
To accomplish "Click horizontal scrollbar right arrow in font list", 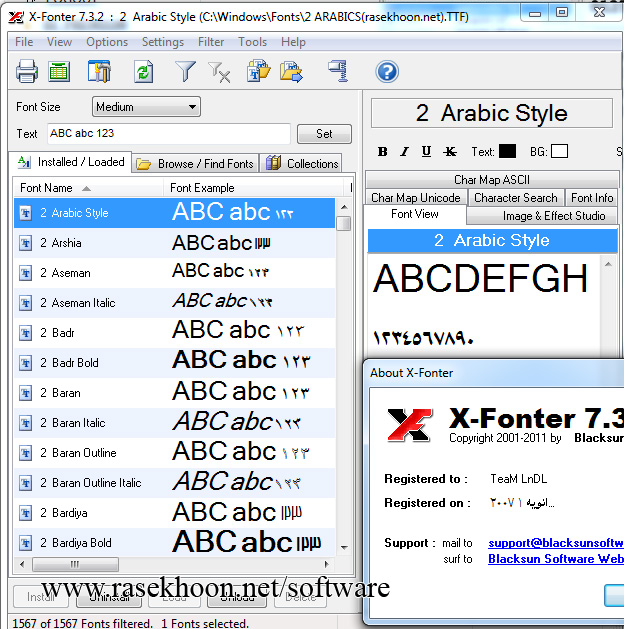I will click(326, 564).
